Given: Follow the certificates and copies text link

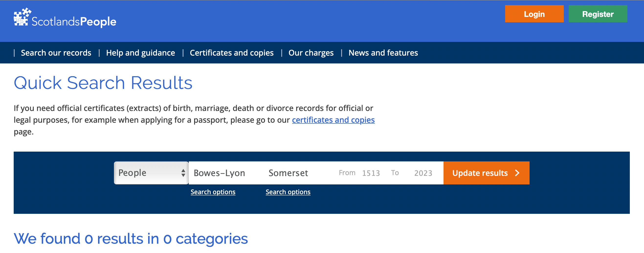Looking at the screenshot, I should coord(333,120).
